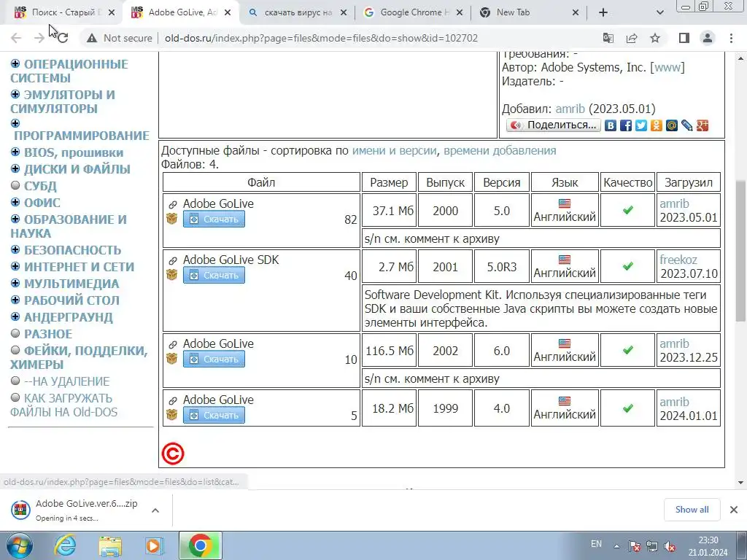This screenshot has width=747, height=560.
Task: Expand ИНТЕРНЕТ И СЕТИ plus icon
Action: (x=15, y=266)
